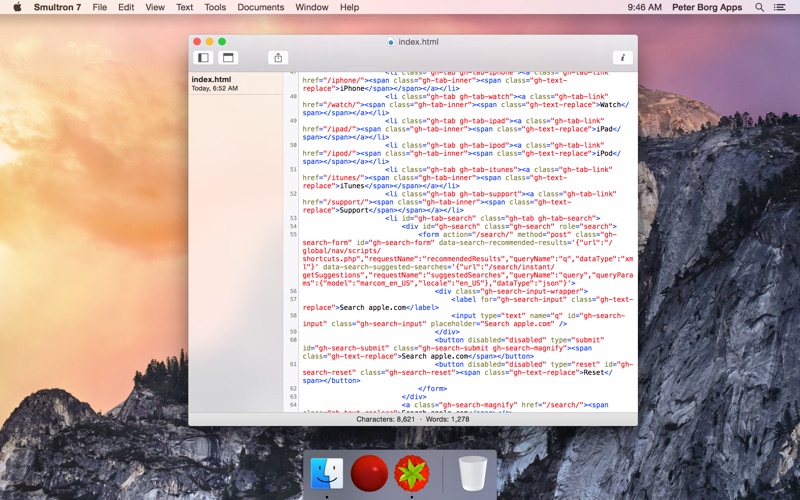
Task: Click line number 48 in the gutter
Action: (293, 96)
